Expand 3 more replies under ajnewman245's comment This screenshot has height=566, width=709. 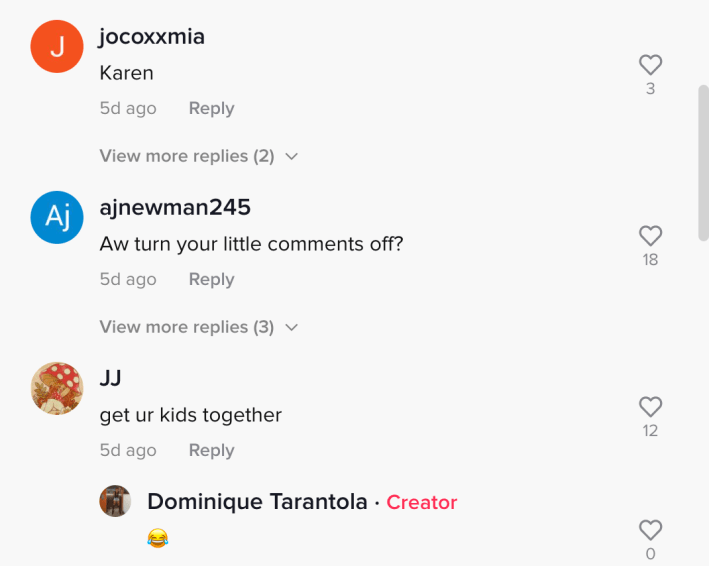[186, 327]
